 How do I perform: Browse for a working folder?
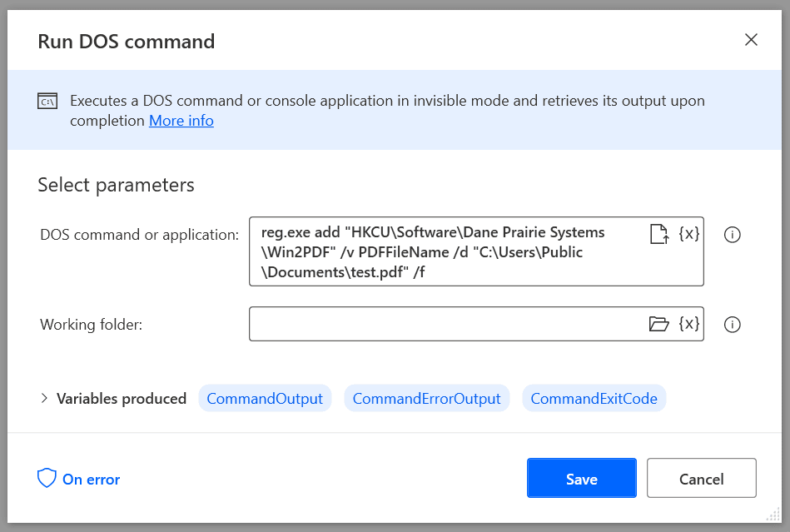658,324
